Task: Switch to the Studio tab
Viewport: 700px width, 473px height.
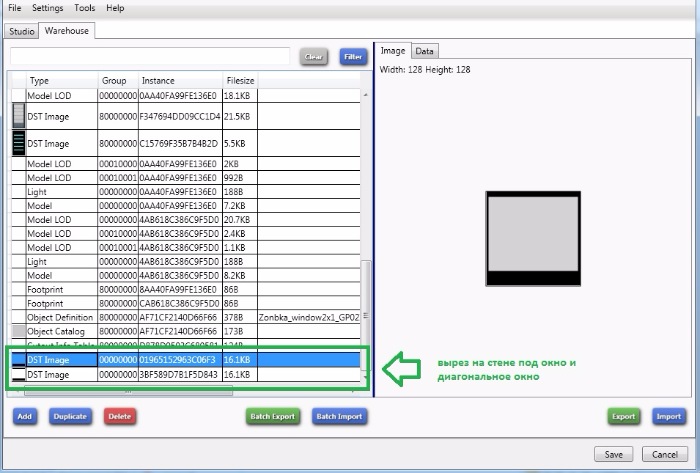Action: click(22, 31)
